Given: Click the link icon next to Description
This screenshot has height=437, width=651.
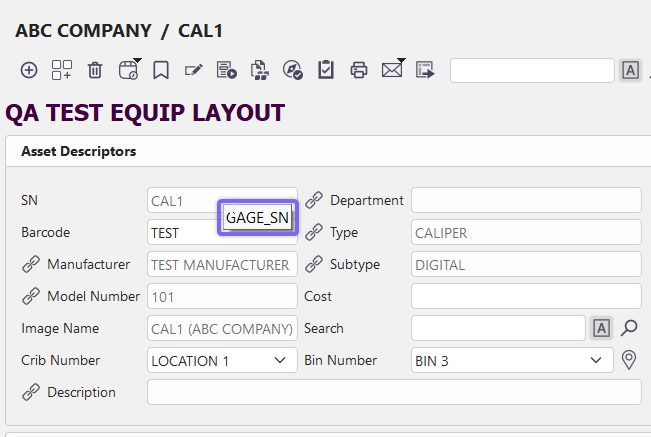Looking at the screenshot, I should coord(30,392).
